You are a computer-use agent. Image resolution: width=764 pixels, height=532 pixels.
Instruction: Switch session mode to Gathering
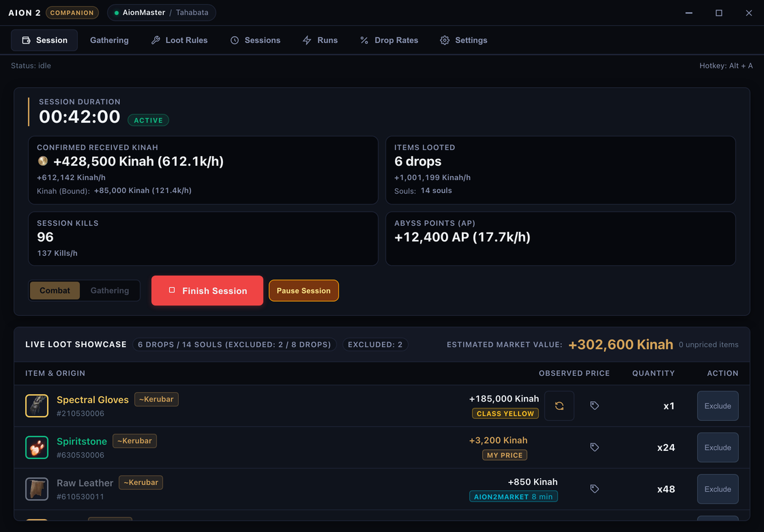pos(110,291)
